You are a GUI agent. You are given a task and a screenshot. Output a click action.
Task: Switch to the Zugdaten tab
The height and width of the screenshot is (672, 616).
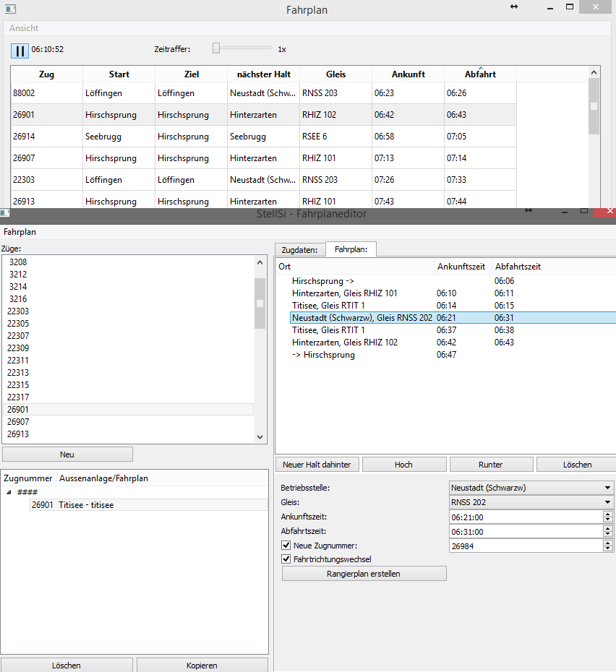[x=299, y=250]
